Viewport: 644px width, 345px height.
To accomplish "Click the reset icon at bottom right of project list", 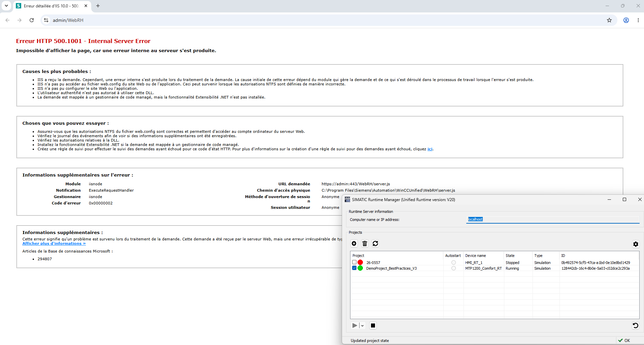I will pos(635,325).
